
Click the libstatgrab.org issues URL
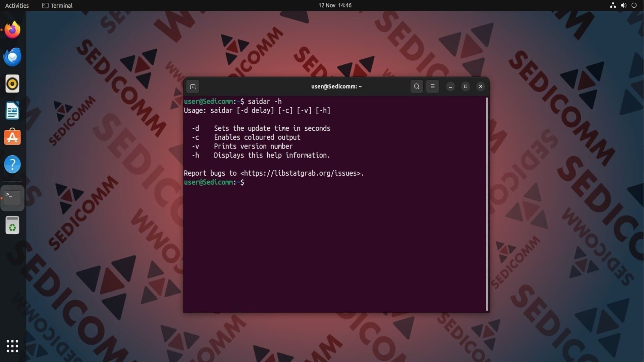pyautogui.click(x=302, y=173)
